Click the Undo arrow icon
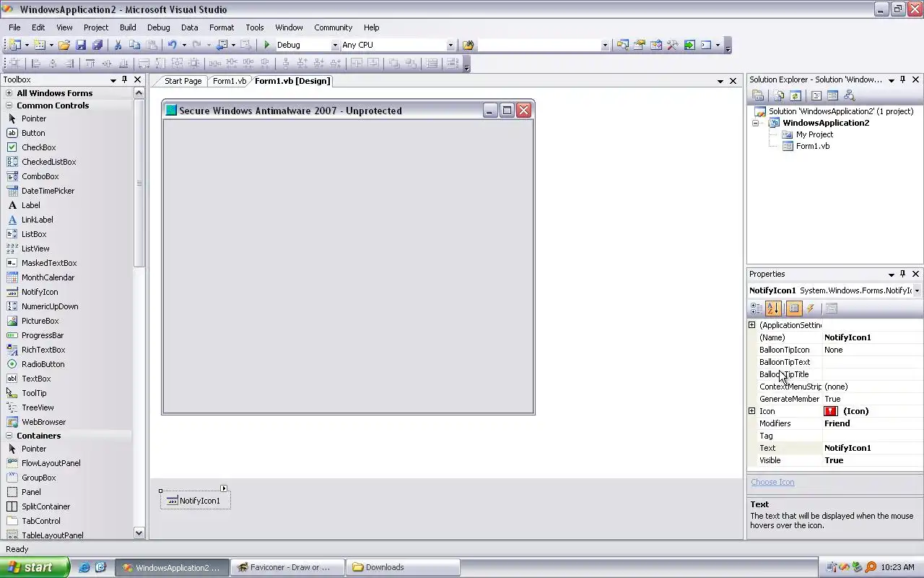 [172, 45]
